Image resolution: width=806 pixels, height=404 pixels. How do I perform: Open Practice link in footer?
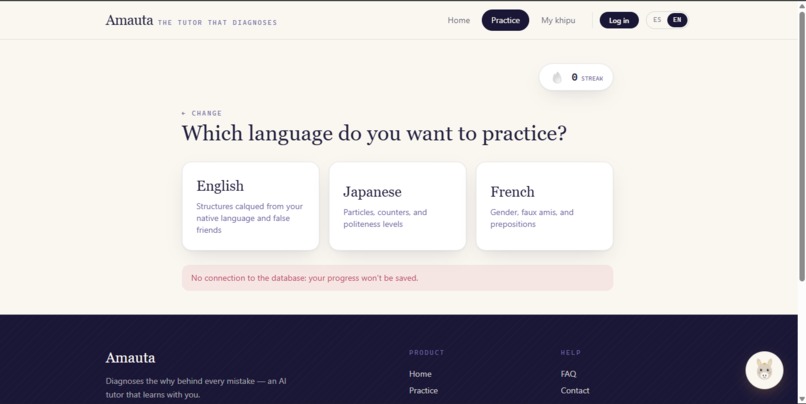tap(423, 391)
